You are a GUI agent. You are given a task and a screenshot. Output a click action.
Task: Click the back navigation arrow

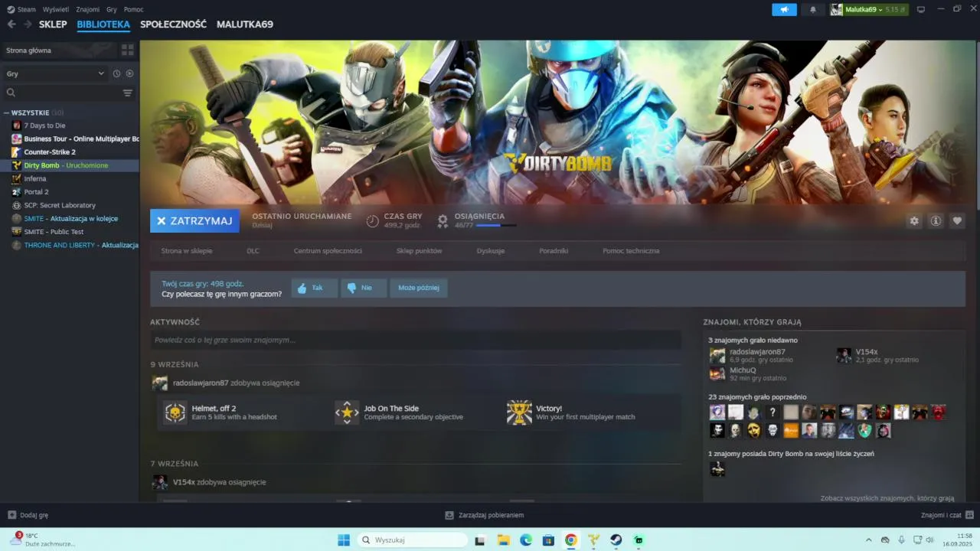(x=11, y=24)
